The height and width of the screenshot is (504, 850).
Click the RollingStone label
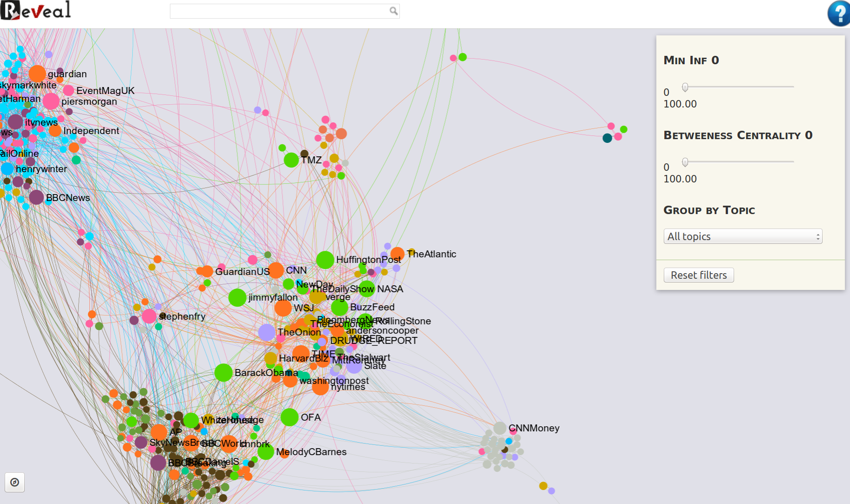point(403,321)
